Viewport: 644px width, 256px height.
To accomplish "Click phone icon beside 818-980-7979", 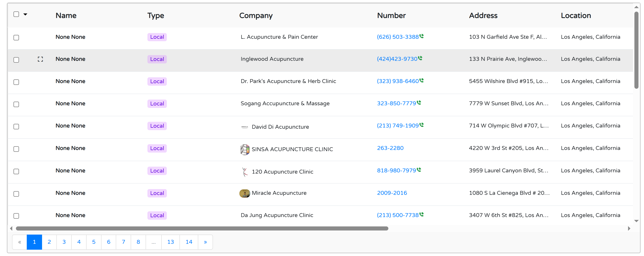I will 419,170.
